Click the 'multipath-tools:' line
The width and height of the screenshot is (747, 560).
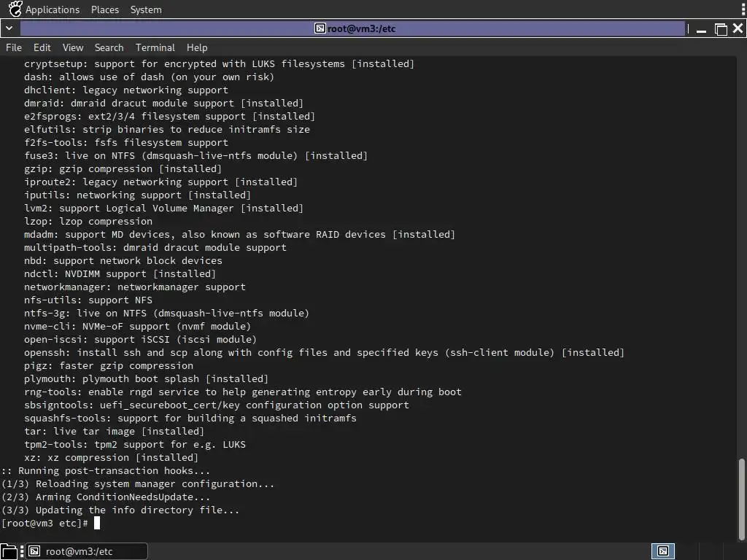click(x=155, y=248)
